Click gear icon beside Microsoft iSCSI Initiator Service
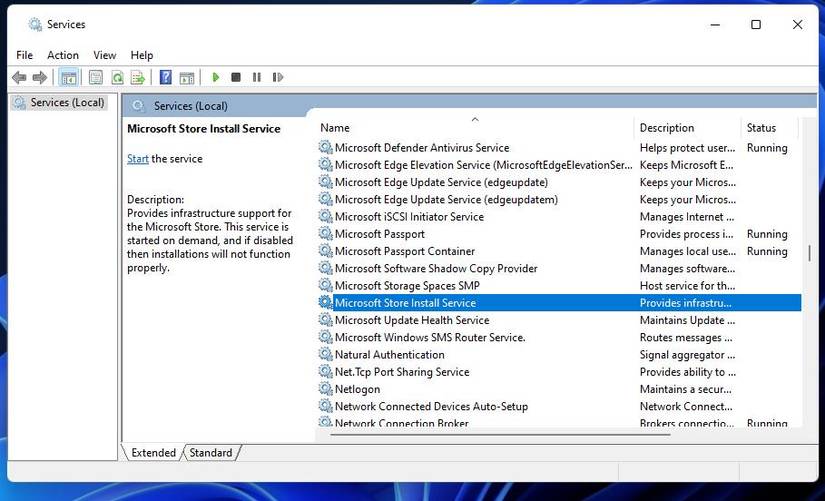The width and height of the screenshot is (825, 501). coord(326,216)
